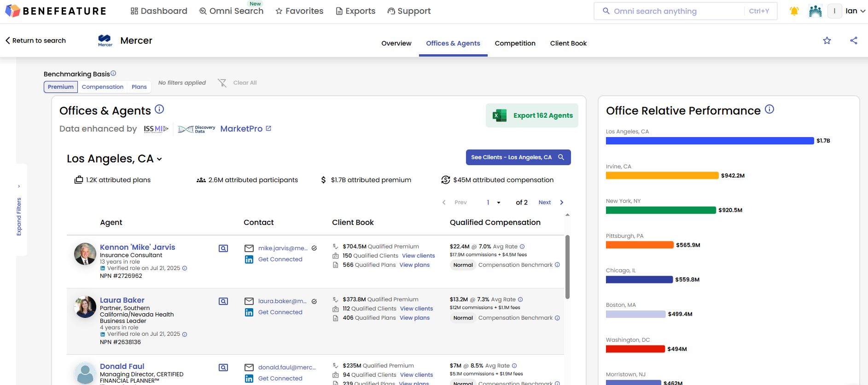The height and width of the screenshot is (385, 868).
Task: Select the Premium benchmarking basis
Action: point(61,87)
